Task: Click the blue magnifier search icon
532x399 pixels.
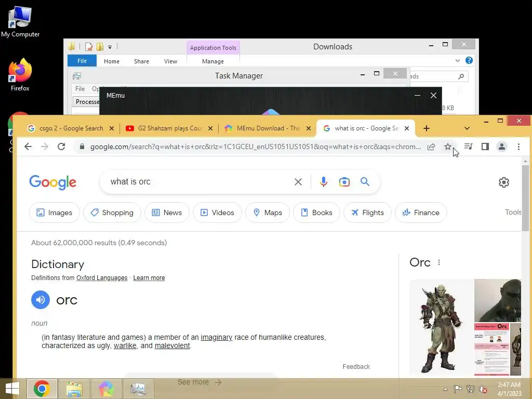Action: [x=365, y=182]
